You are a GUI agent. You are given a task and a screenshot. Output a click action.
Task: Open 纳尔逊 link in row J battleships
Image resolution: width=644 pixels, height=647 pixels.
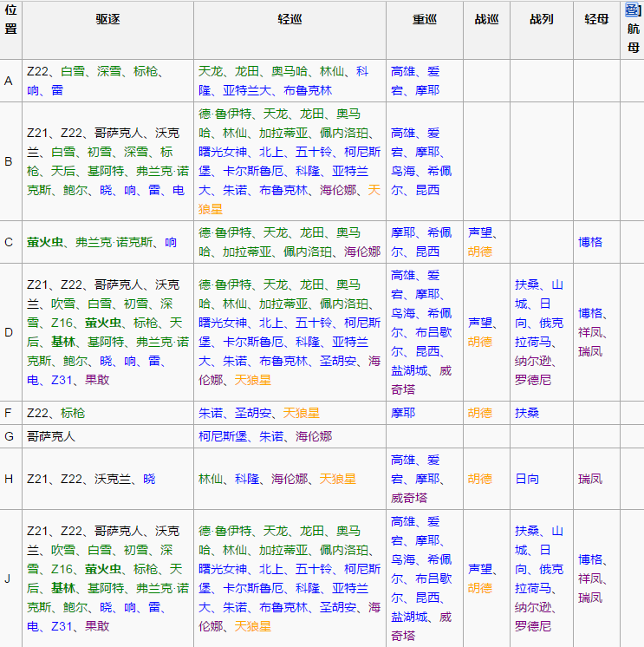[533, 607]
